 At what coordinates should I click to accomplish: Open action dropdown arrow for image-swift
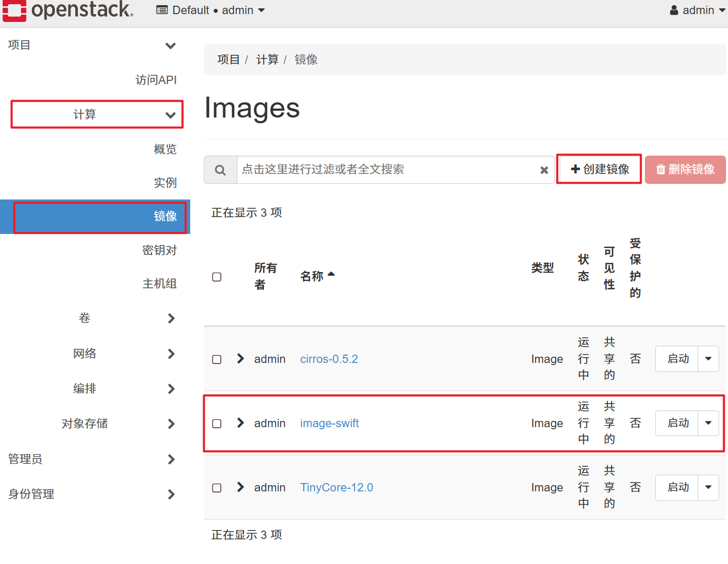point(709,423)
